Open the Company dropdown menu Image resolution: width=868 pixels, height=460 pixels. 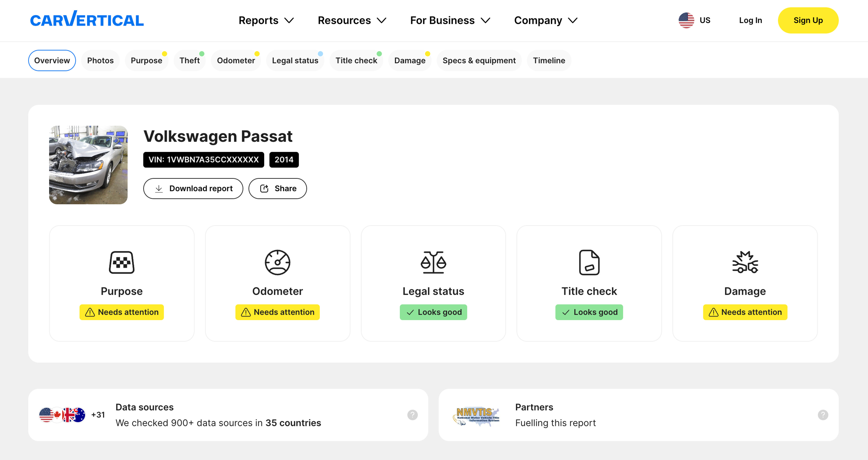coord(545,21)
